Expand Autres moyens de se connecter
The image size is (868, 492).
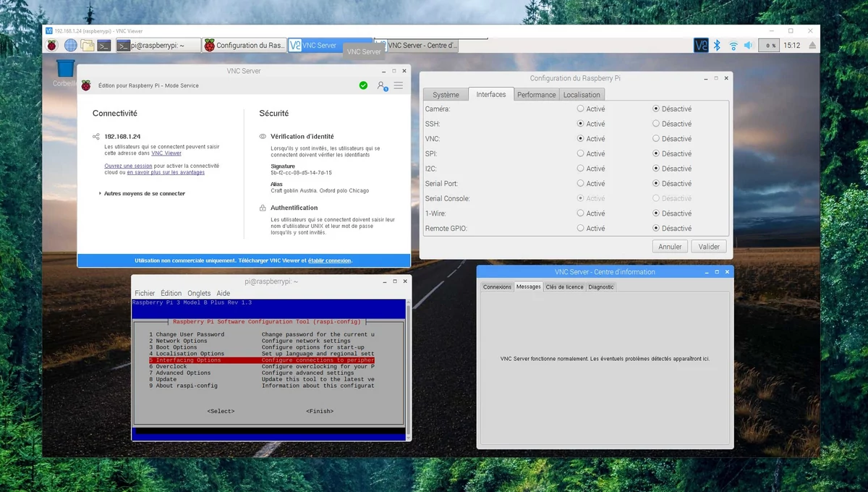[x=142, y=194]
